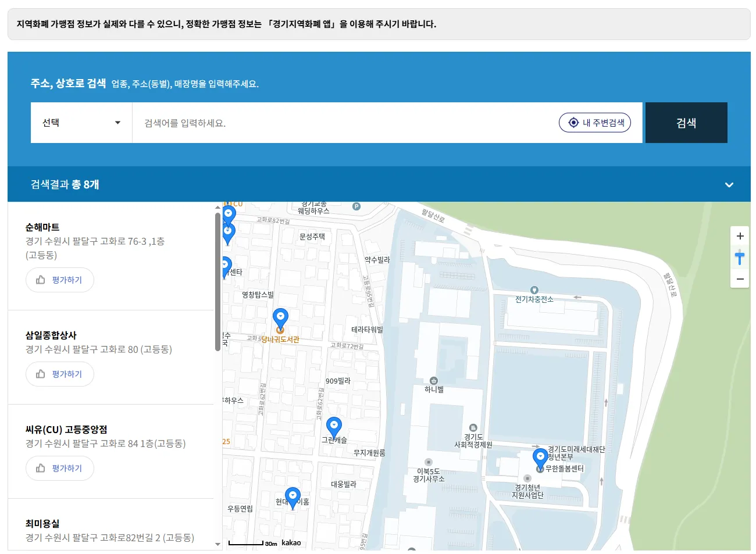Click the 이북5도 경기사무소 marker icon
This screenshot has width=756, height=554.
(428, 462)
